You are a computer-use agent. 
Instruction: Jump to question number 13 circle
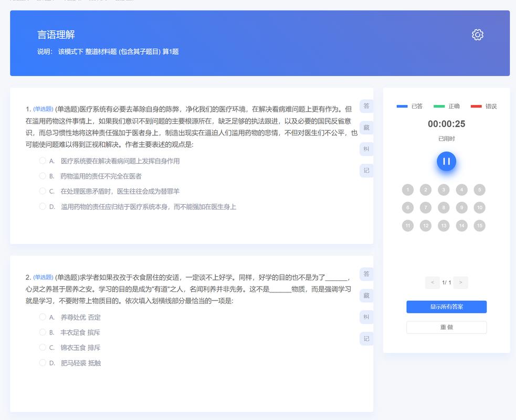(x=444, y=225)
